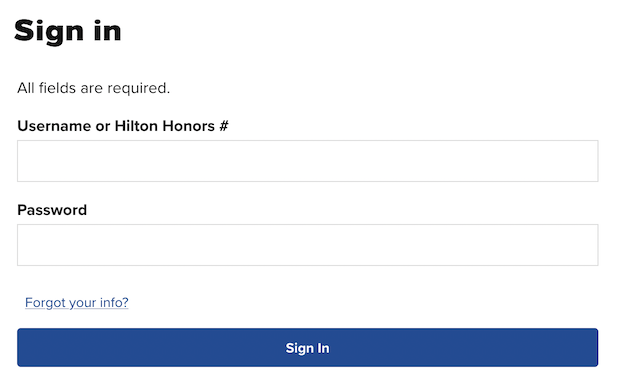Viewport: 621px width, 384px height.
Task: Click the required fields notice
Action: (x=93, y=88)
